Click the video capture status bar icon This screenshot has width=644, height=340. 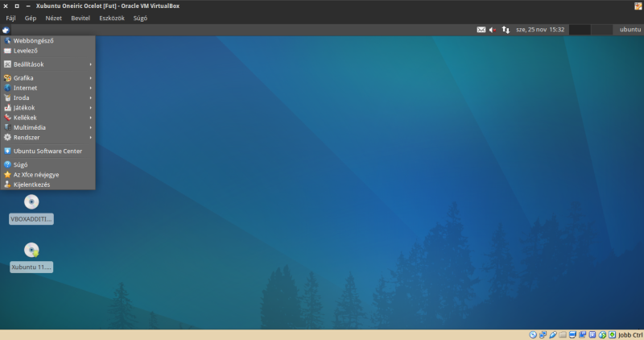point(582,334)
